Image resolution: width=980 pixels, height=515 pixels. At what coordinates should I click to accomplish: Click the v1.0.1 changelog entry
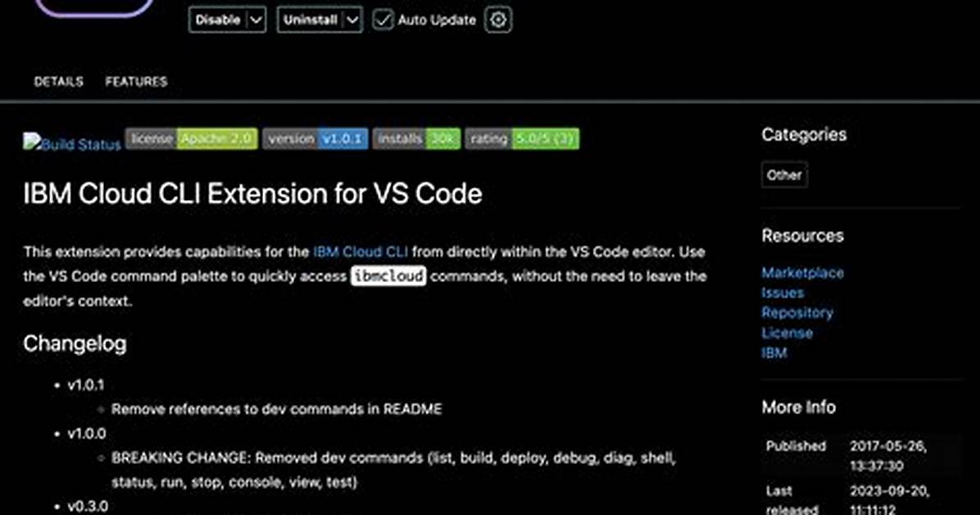(x=86, y=385)
